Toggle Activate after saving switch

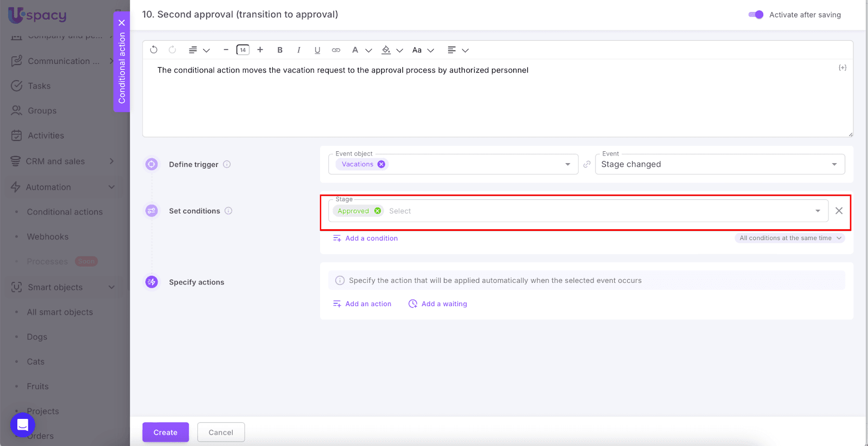(756, 15)
